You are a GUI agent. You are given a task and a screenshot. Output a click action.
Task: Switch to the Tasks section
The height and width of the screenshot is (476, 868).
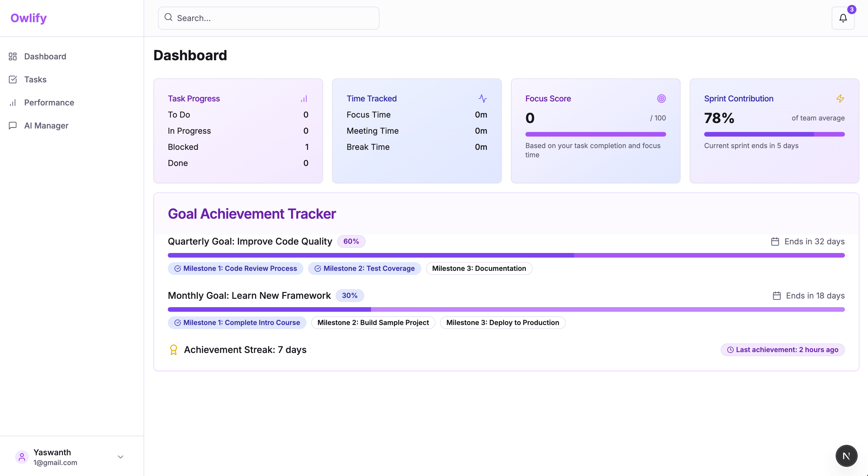pyautogui.click(x=35, y=80)
